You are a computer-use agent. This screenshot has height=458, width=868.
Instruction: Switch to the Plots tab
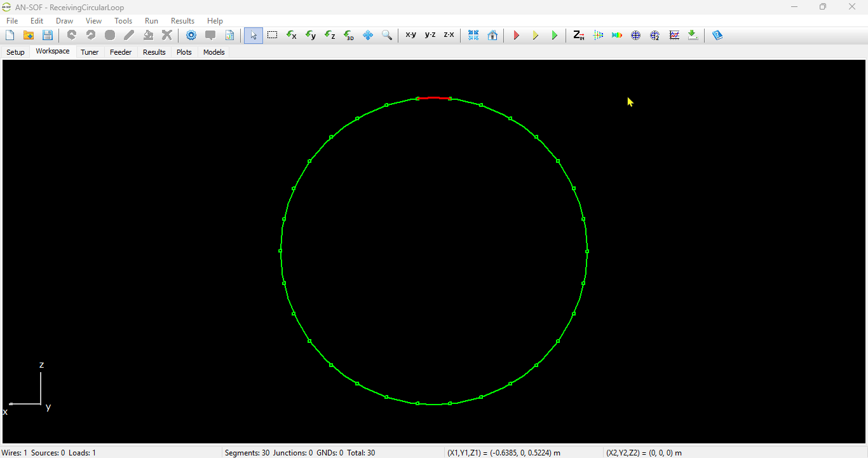tap(184, 52)
